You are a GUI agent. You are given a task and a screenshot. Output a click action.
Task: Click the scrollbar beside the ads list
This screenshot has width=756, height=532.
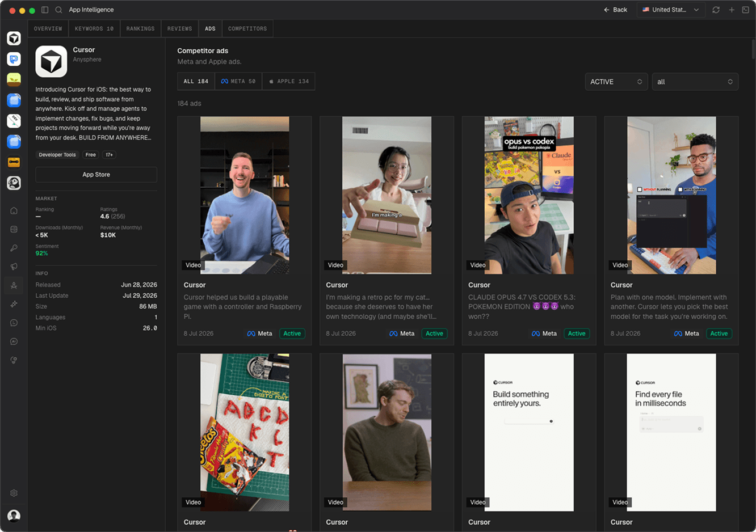coord(753,49)
